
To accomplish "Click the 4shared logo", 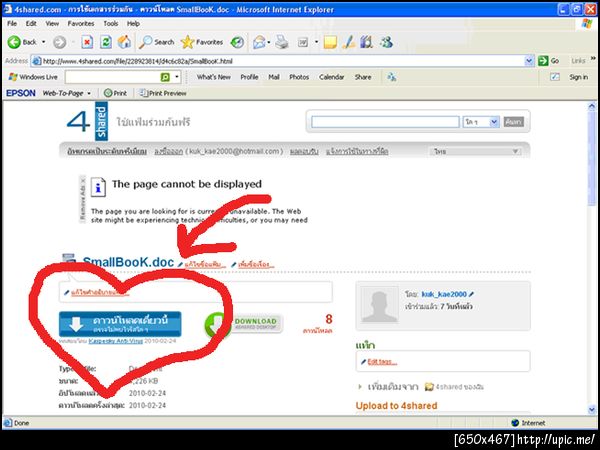I will [87, 122].
